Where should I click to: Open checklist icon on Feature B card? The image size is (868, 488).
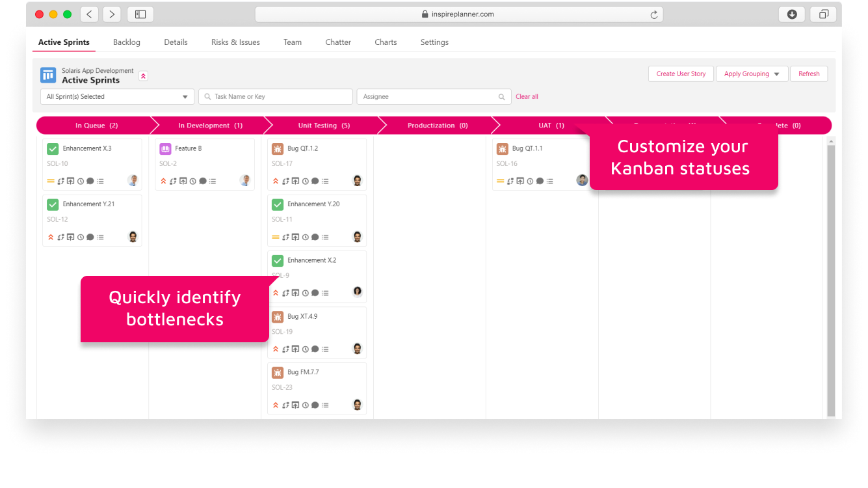(213, 181)
